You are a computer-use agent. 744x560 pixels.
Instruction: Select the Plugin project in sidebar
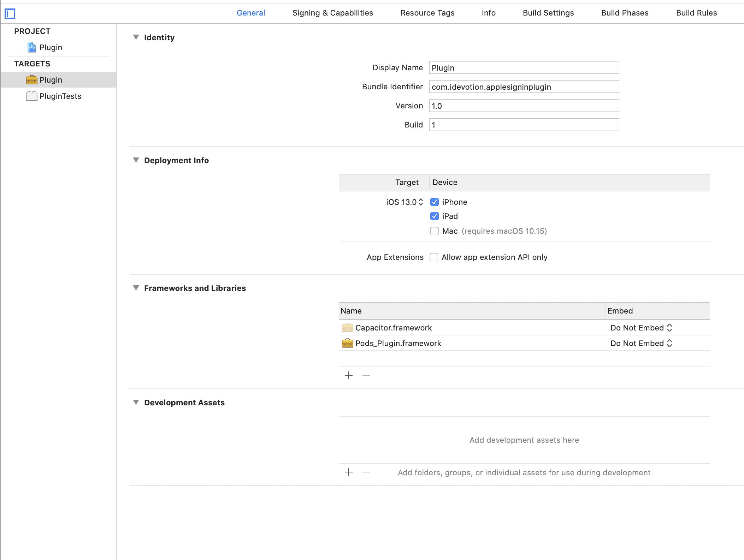pyautogui.click(x=58, y=47)
